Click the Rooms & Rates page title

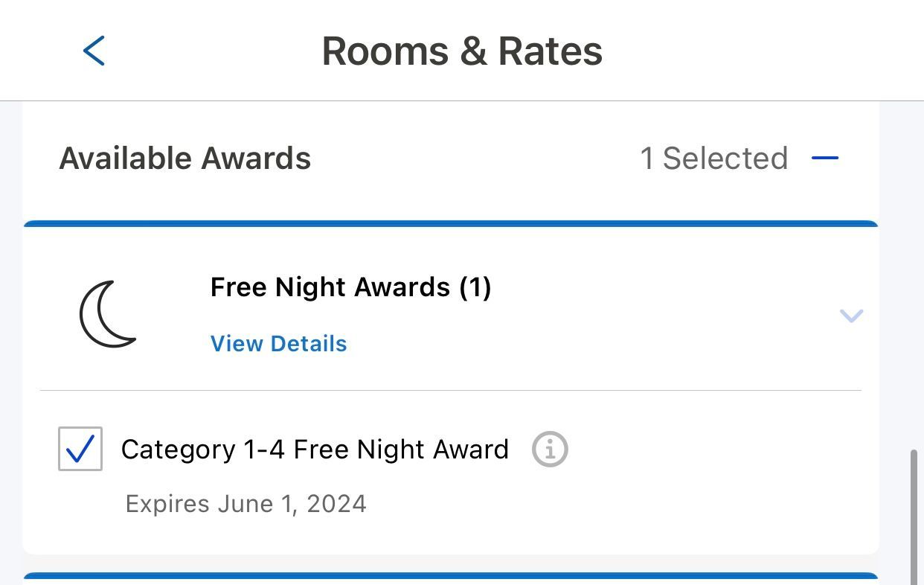(x=461, y=51)
